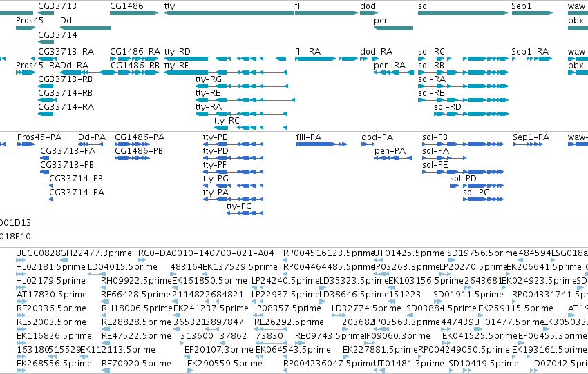Select the Sep1 gene arrow

pyautogui.click(x=532, y=13)
